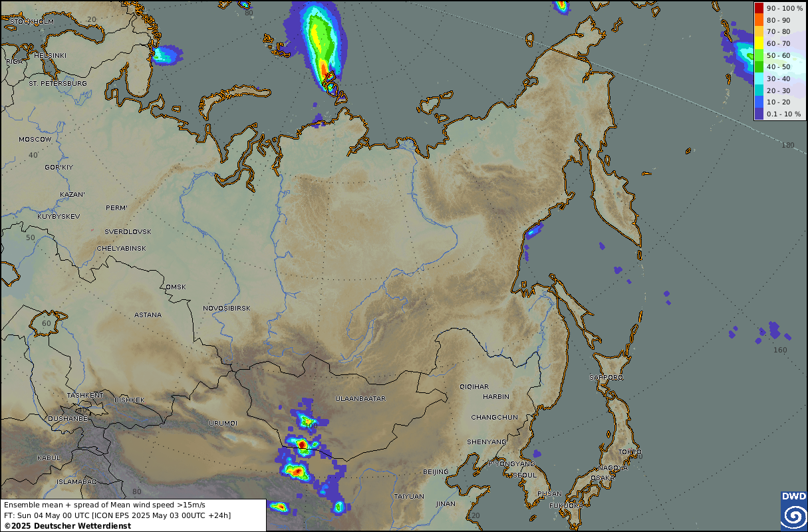This screenshot has width=808, height=532.
Task: Click the 160 meridian label
Action: pos(780,350)
